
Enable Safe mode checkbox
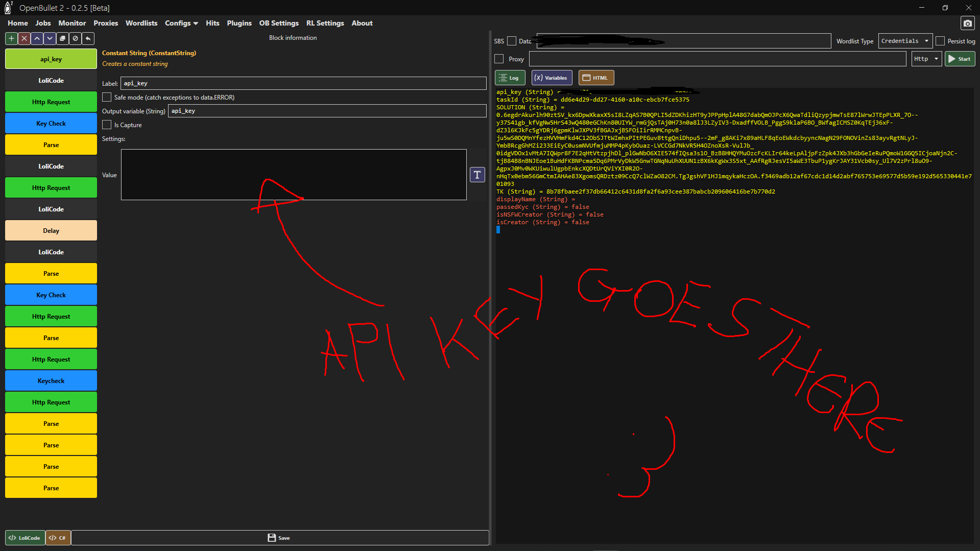[x=107, y=97]
